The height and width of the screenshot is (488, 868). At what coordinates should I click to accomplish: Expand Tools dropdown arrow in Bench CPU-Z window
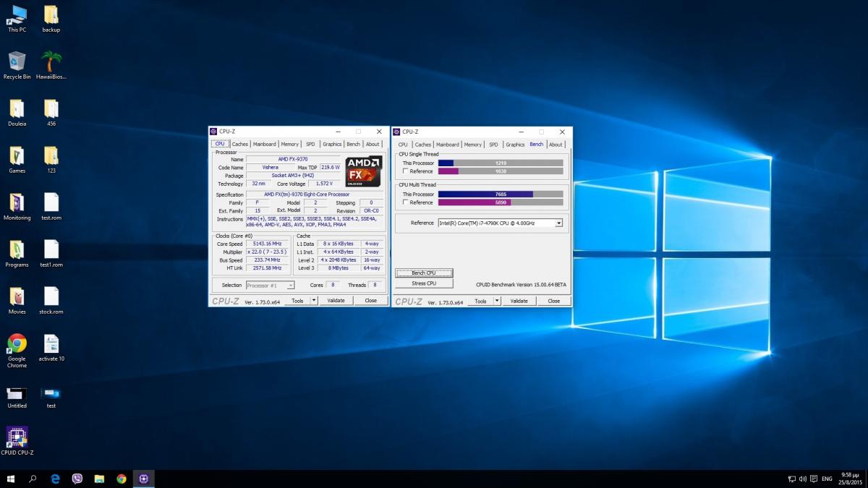click(x=497, y=301)
